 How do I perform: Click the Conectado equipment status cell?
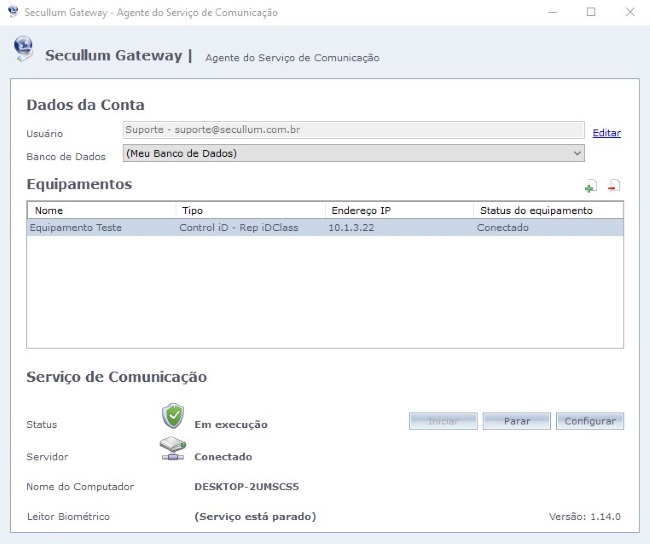pos(503,228)
